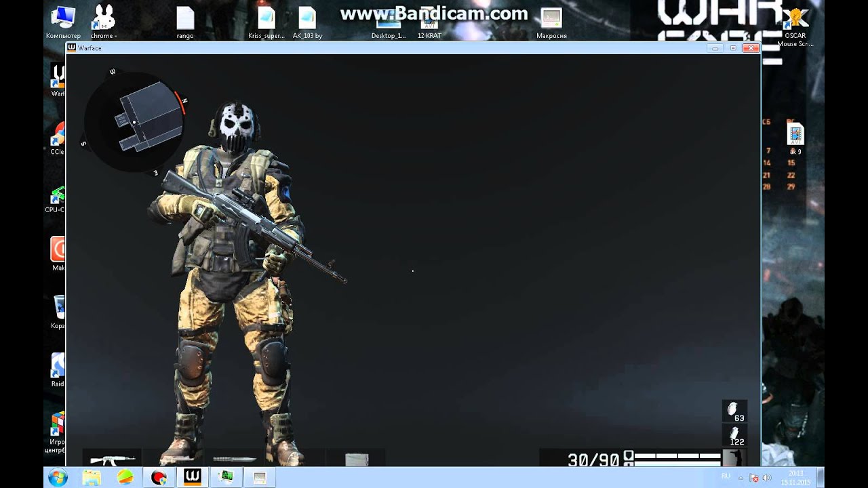Click the grenade icon showing 122
The height and width of the screenshot is (488, 868).
pyautogui.click(x=734, y=434)
